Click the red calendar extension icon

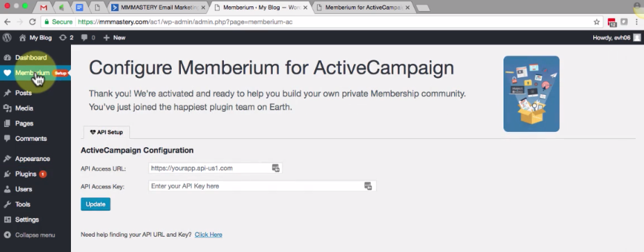point(612,22)
